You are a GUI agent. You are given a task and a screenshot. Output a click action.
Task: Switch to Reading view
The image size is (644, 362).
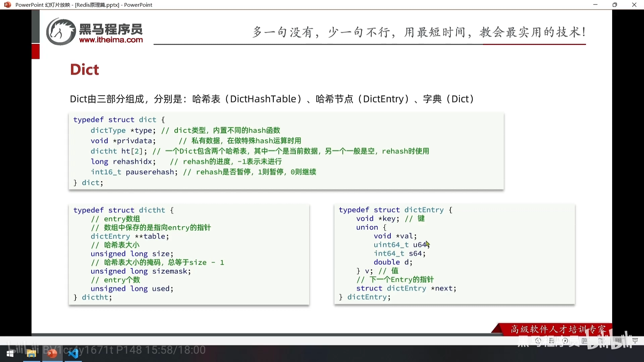618,341
